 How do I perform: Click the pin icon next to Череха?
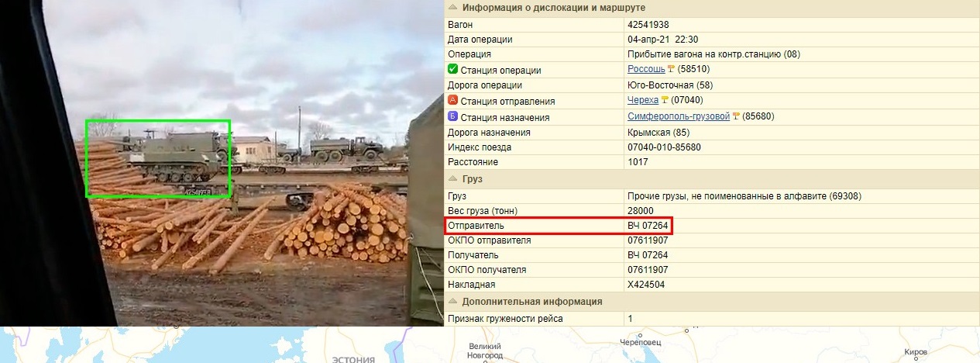pyautogui.click(x=664, y=101)
